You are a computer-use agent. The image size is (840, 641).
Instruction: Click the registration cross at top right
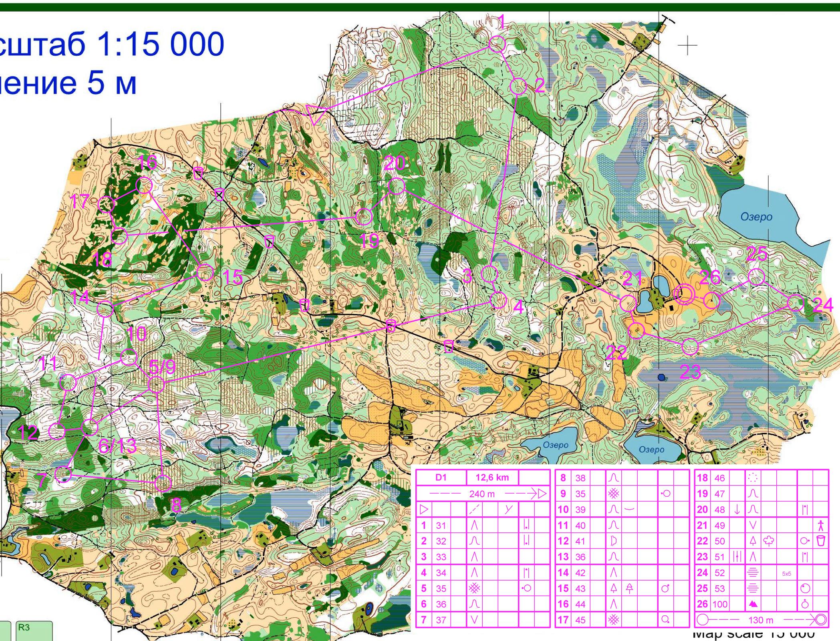click(687, 45)
